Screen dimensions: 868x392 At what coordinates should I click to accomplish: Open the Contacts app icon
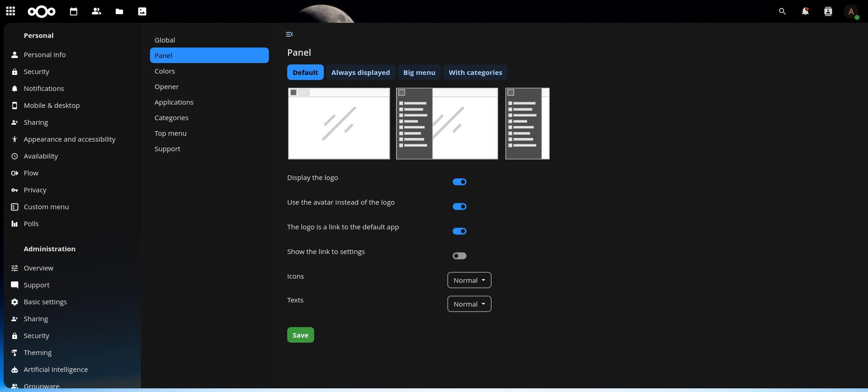click(x=96, y=11)
